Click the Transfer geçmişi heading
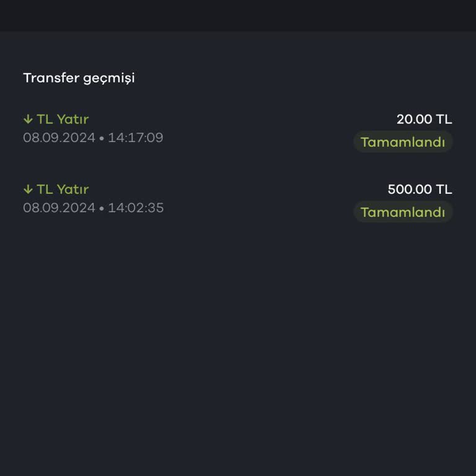This screenshot has height=476, width=476. pos(79,78)
